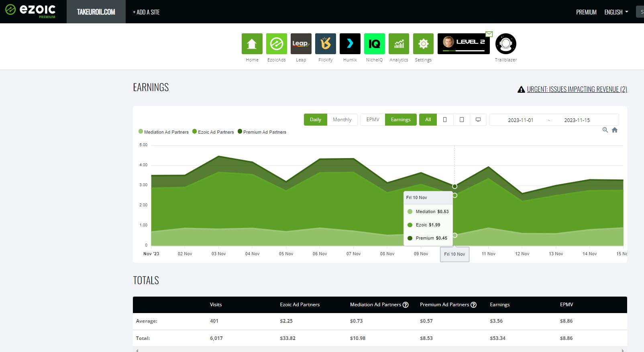Sort table by Ezoic Ad Partners header
This screenshot has width=644, height=352.
click(300, 305)
